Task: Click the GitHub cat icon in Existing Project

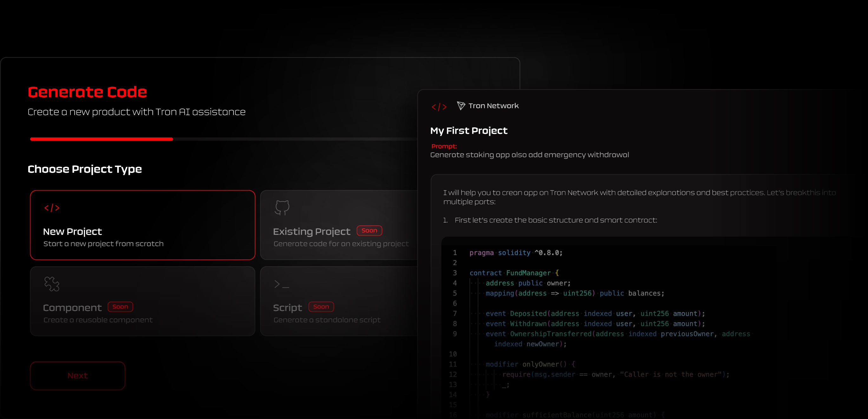Action: (x=282, y=208)
